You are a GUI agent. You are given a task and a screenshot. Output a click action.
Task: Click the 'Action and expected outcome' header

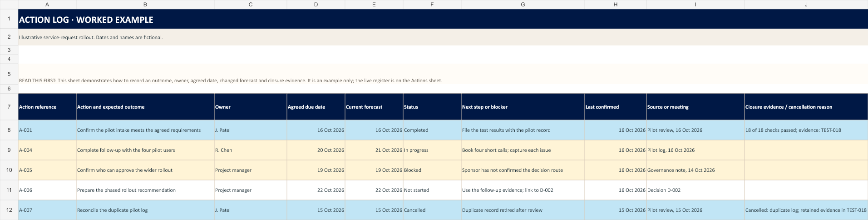(145, 107)
